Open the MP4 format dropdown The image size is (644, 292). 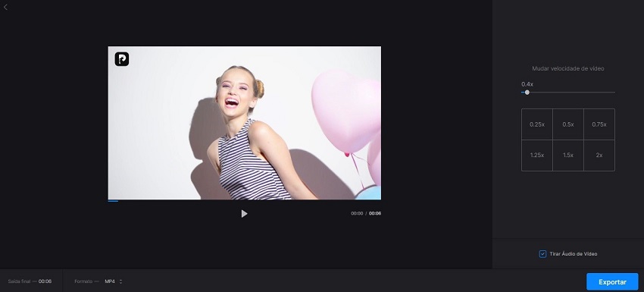point(114,281)
